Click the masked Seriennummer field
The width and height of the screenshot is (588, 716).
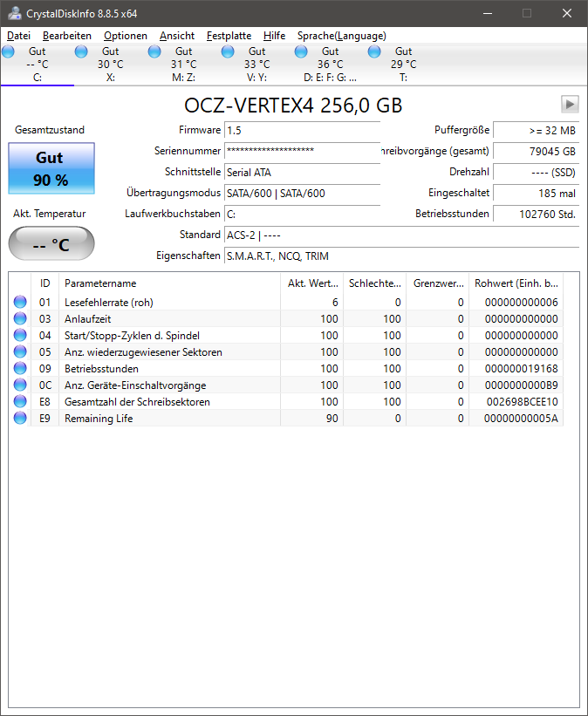pyautogui.click(x=303, y=151)
